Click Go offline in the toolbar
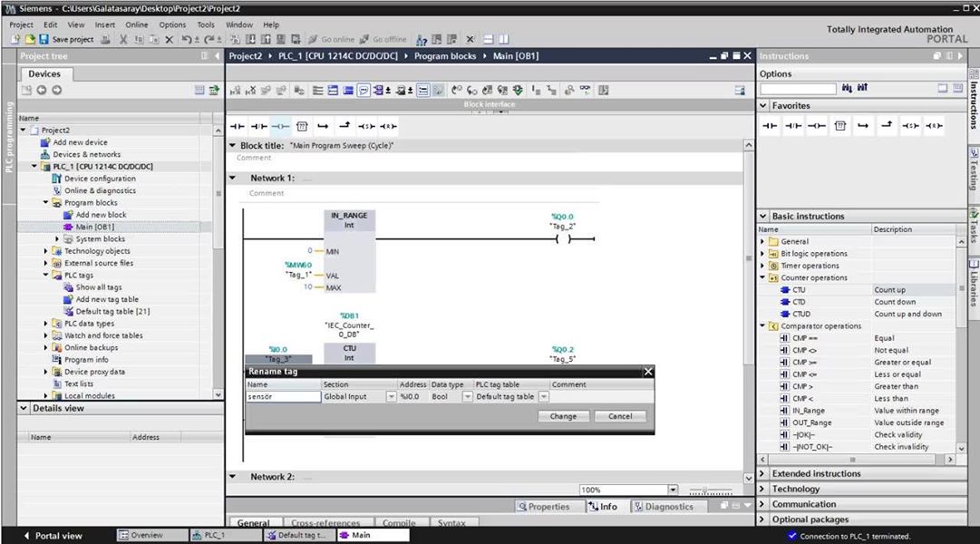This screenshot has width=980, height=544. [383, 39]
